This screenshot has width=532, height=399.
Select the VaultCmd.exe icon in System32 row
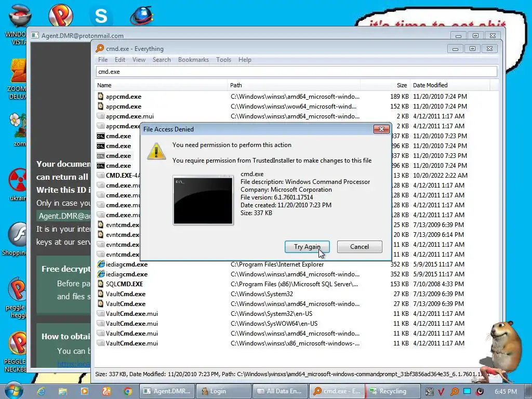click(x=100, y=294)
